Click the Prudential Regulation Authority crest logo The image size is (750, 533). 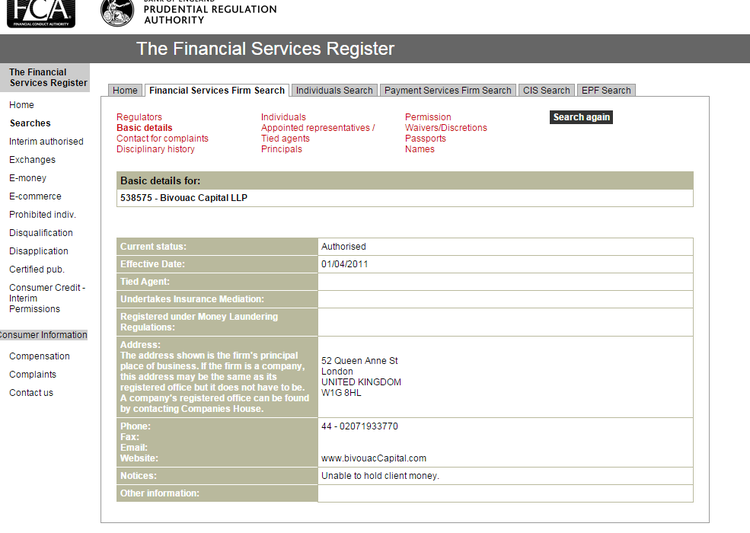[117, 13]
